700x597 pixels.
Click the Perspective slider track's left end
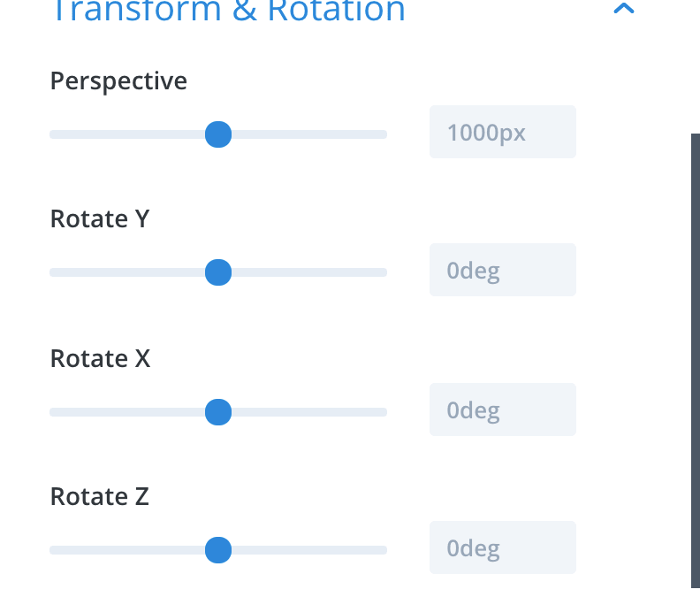[55, 134]
